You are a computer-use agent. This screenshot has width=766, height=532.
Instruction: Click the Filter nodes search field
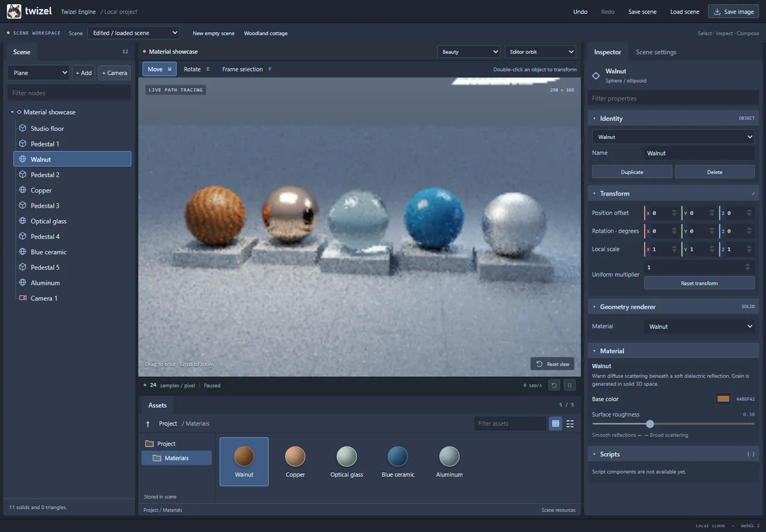coord(69,93)
